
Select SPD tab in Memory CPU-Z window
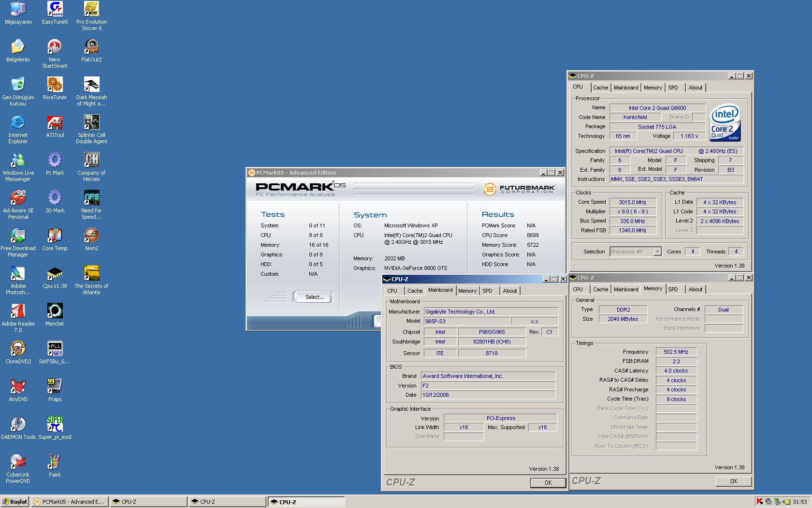673,289
